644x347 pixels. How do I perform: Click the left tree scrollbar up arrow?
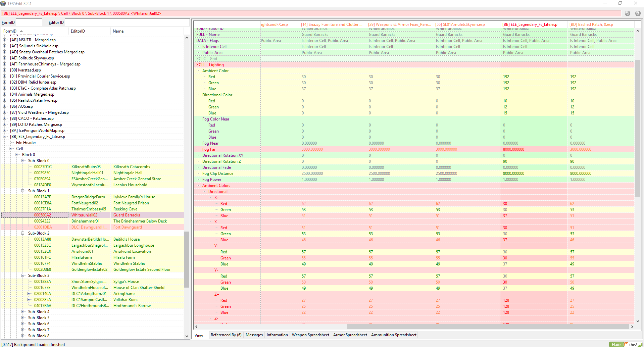(187, 38)
